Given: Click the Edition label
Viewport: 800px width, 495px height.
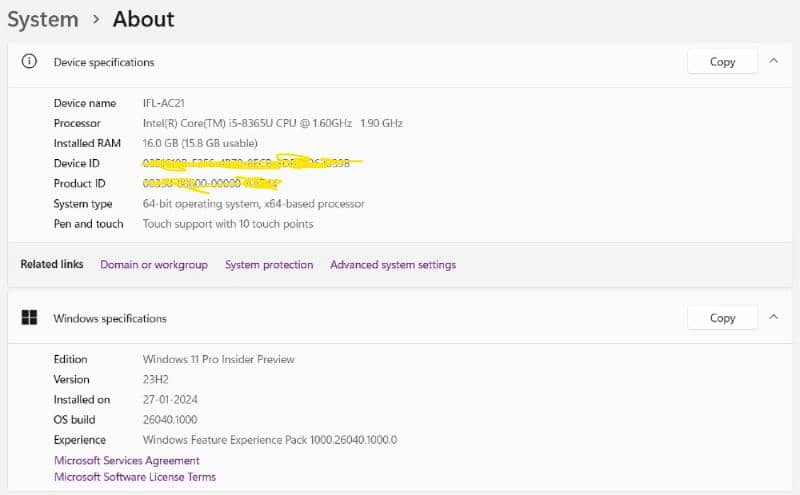Looking at the screenshot, I should tap(70, 359).
